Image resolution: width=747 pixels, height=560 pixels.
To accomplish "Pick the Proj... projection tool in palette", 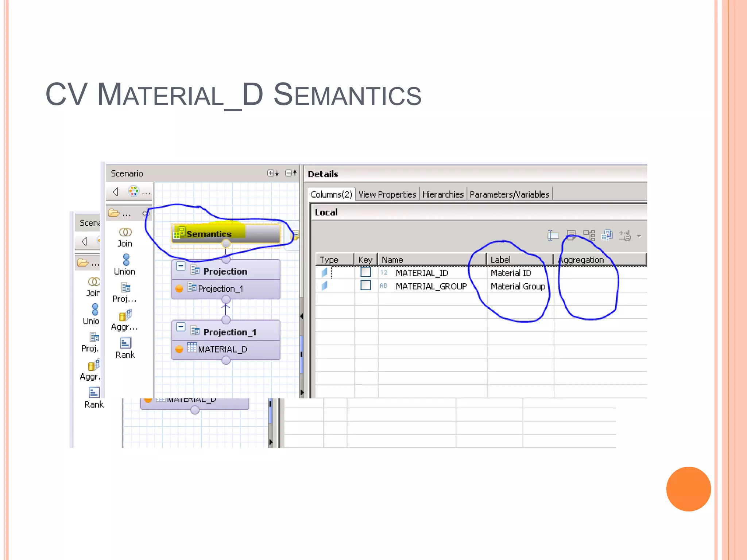I will coord(125,293).
